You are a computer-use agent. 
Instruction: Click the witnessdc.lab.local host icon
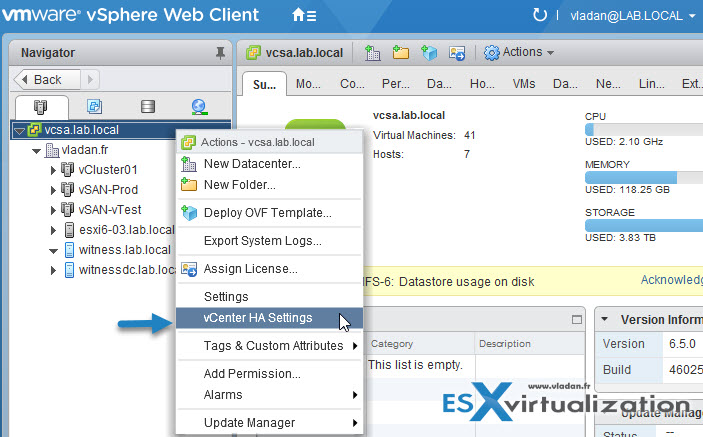click(x=69, y=270)
